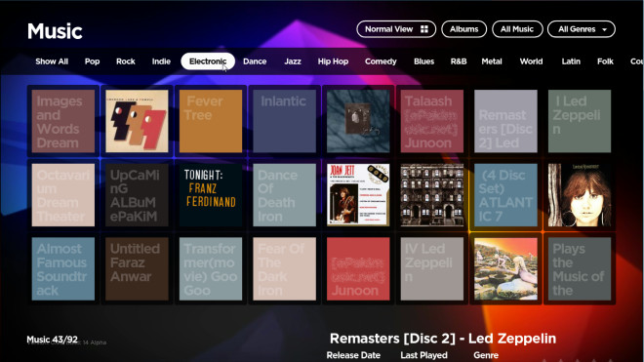Open the UpCaMinG ALBuM ePaKiM tile
The height and width of the screenshot is (362, 644).
[137, 195]
